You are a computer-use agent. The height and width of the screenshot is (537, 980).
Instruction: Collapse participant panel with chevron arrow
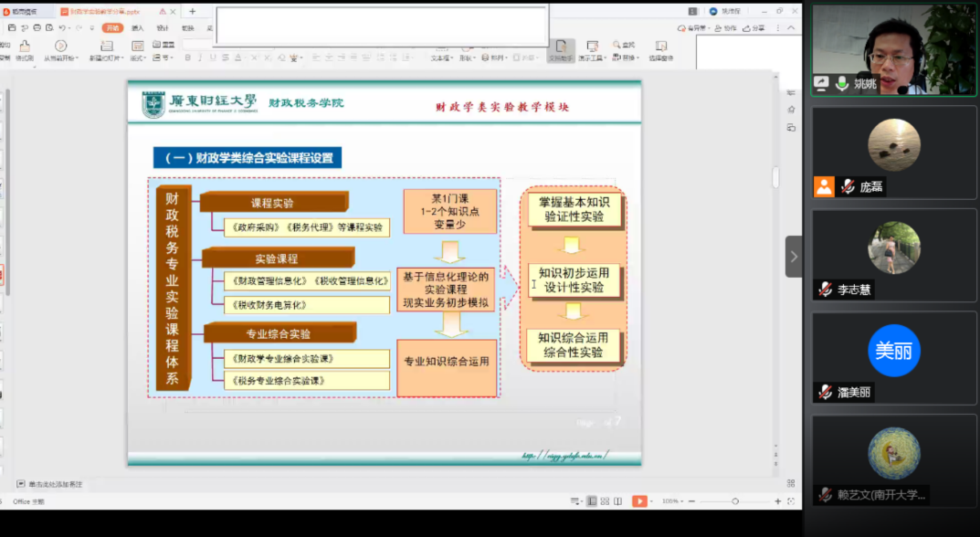793,257
